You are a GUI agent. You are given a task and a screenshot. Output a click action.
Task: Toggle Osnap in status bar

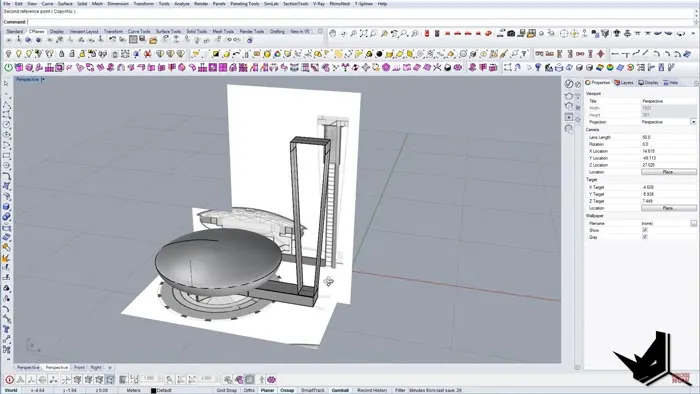point(287,390)
